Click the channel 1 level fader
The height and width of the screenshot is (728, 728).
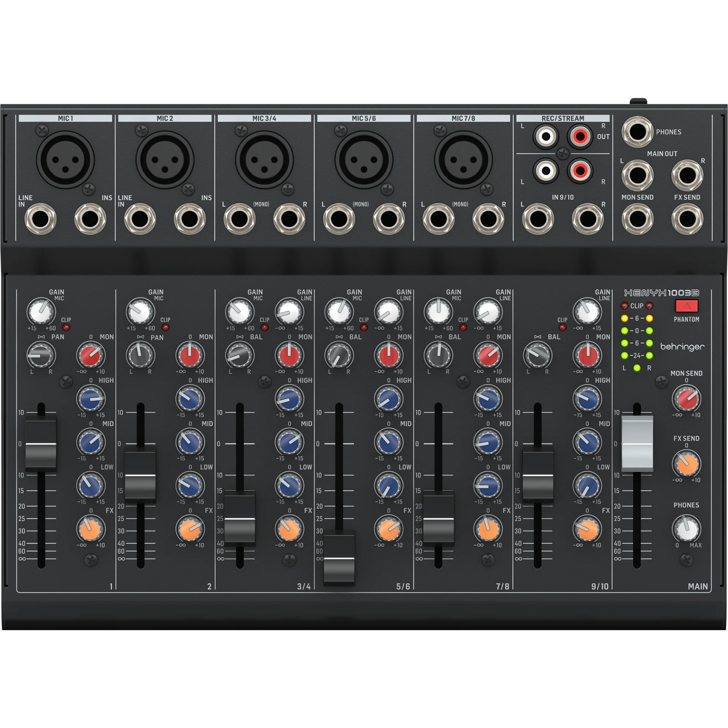coord(41,444)
